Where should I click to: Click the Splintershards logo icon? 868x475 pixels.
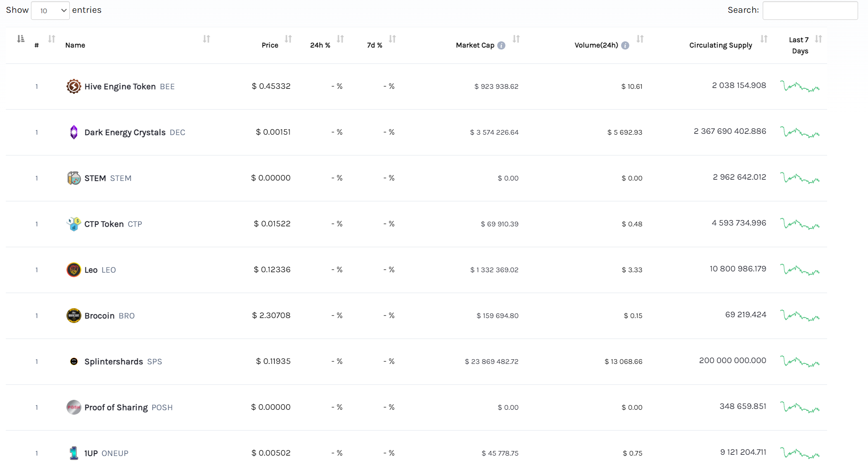point(74,361)
